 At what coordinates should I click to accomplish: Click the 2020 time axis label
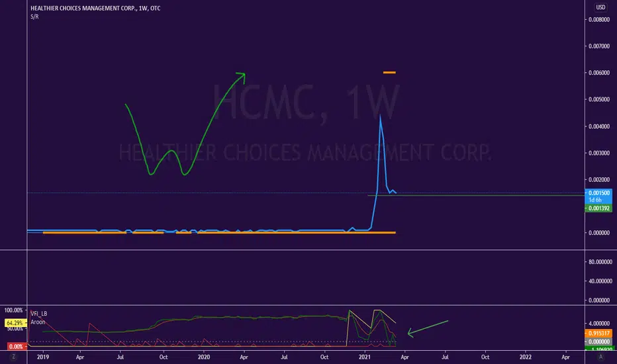coord(204,357)
